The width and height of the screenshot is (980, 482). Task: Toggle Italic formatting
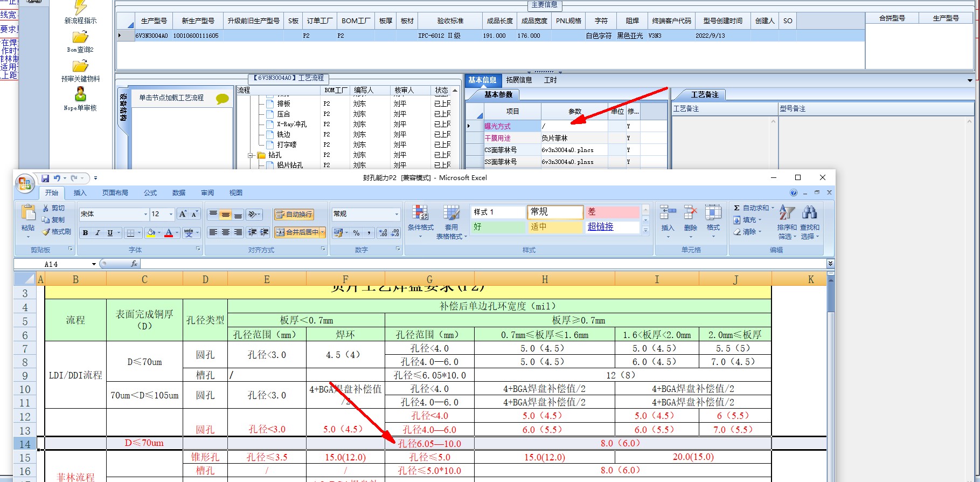click(x=98, y=233)
